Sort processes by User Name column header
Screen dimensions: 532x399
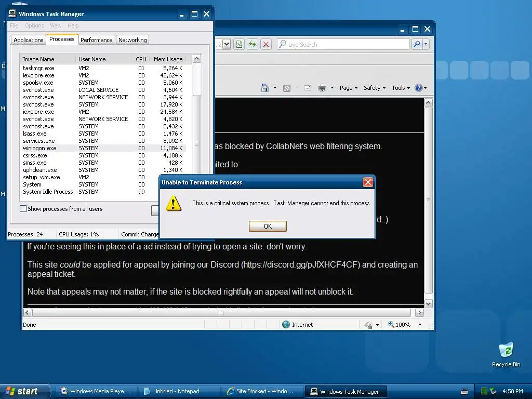pyautogui.click(x=103, y=59)
